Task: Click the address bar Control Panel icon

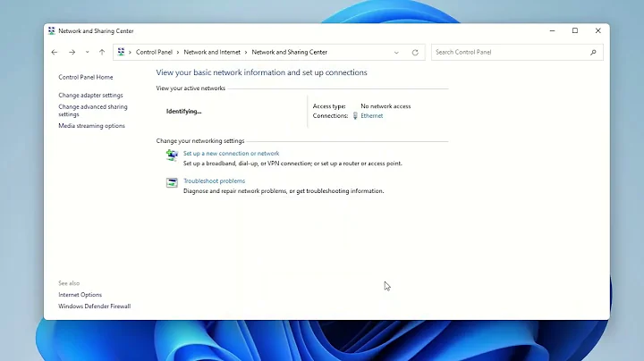Action: [x=121, y=52]
